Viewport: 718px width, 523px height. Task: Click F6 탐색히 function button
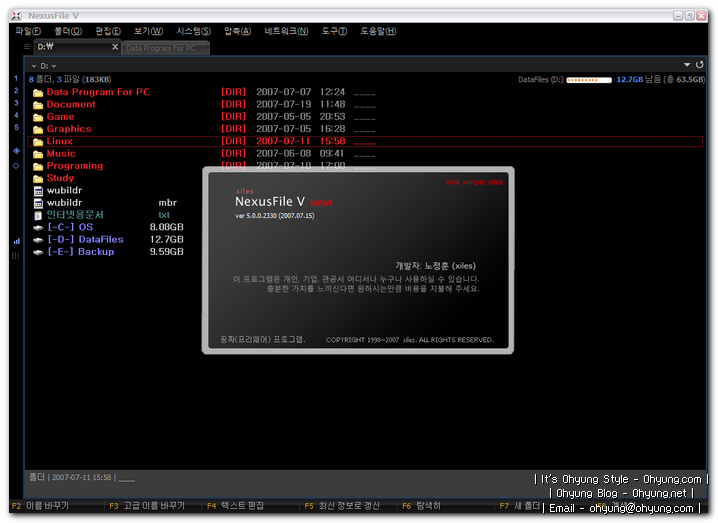pyautogui.click(x=421, y=506)
